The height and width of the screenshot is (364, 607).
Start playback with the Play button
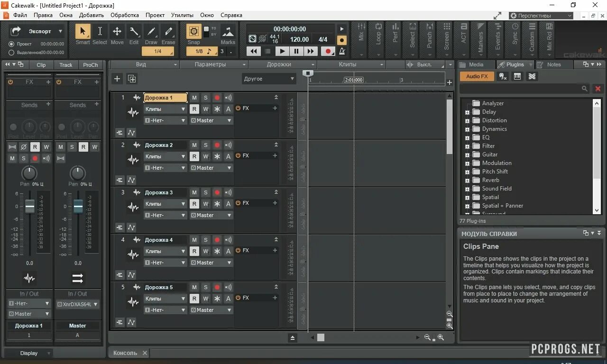(282, 51)
